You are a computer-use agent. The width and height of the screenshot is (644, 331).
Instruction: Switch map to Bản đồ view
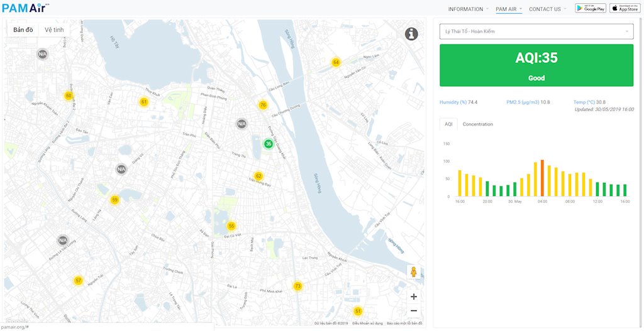click(x=23, y=30)
